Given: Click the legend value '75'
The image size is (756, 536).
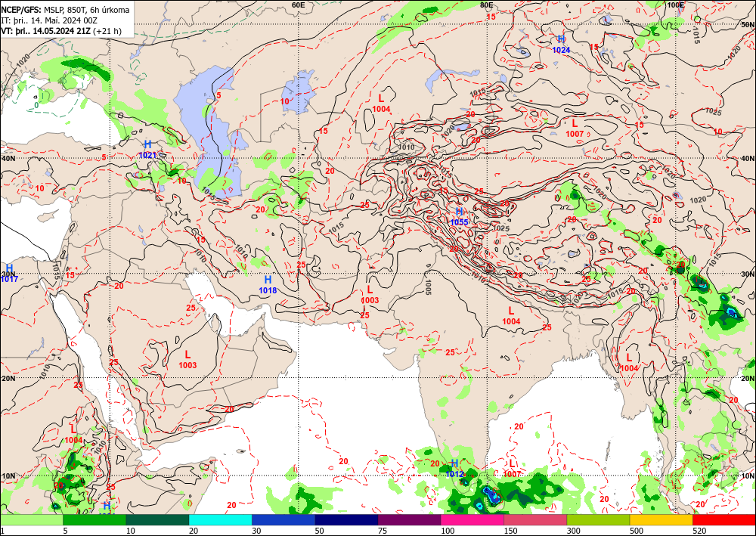Looking at the screenshot, I should tap(383, 531).
